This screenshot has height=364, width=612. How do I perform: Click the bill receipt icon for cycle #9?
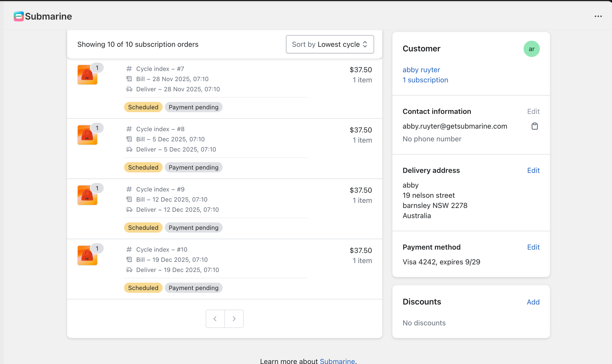click(x=129, y=199)
